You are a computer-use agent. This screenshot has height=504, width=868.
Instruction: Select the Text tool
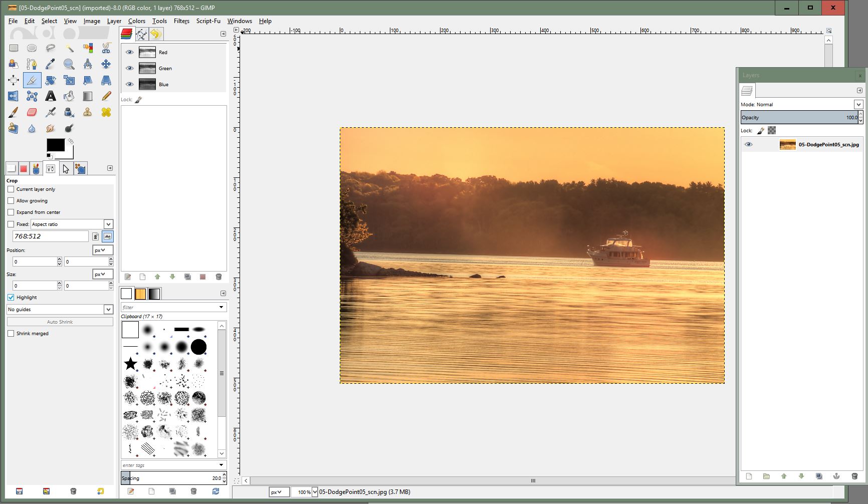click(51, 96)
